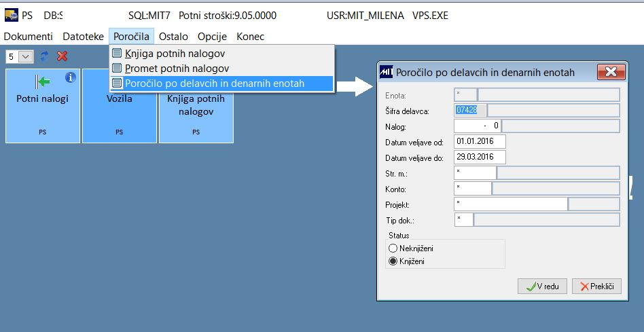The height and width of the screenshot is (332, 644).
Task: Click the Projekt input field
Action: [511, 204]
